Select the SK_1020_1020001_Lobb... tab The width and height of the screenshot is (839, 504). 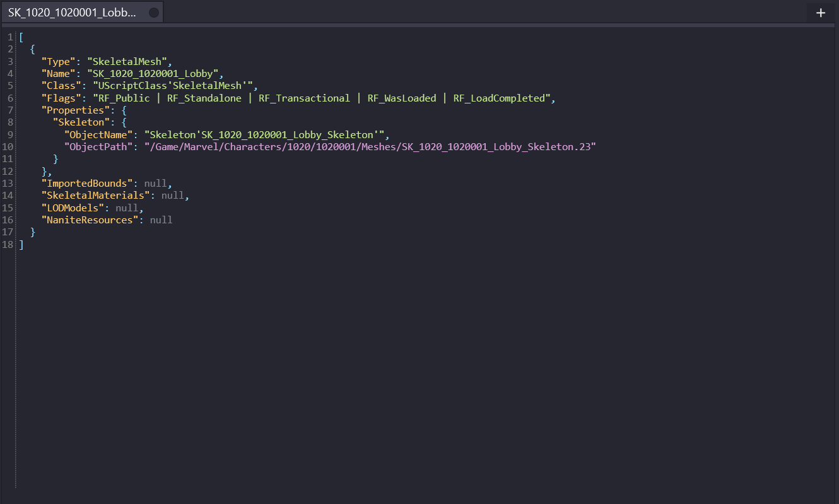click(x=82, y=13)
